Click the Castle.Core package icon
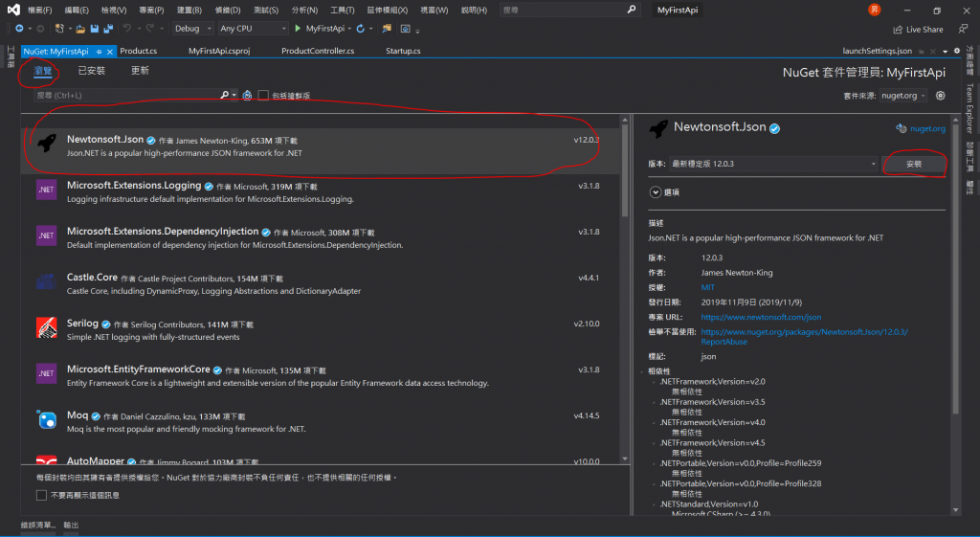Image resolution: width=980 pixels, height=537 pixels. [47, 282]
